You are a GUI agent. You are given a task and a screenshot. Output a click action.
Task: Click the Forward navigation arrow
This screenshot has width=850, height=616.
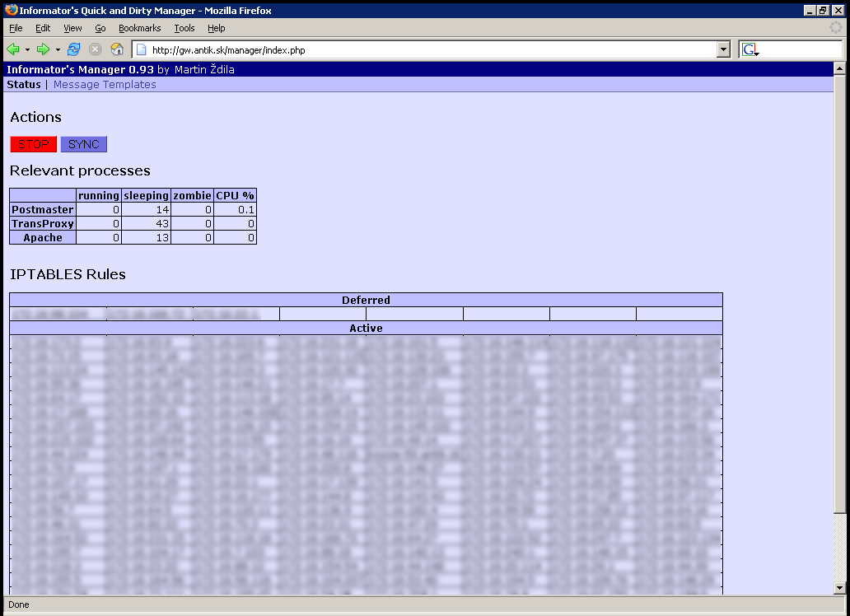click(44, 49)
